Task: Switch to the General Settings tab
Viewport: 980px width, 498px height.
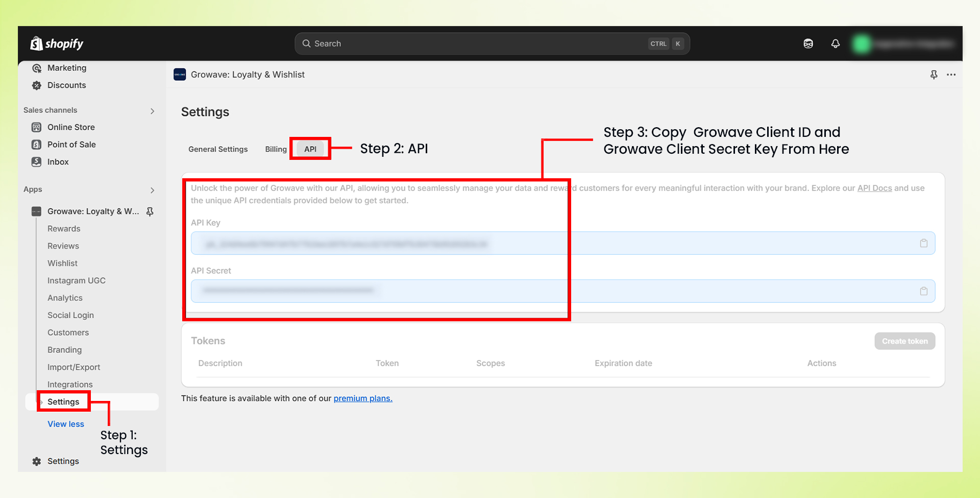Action: (x=217, y=149)
